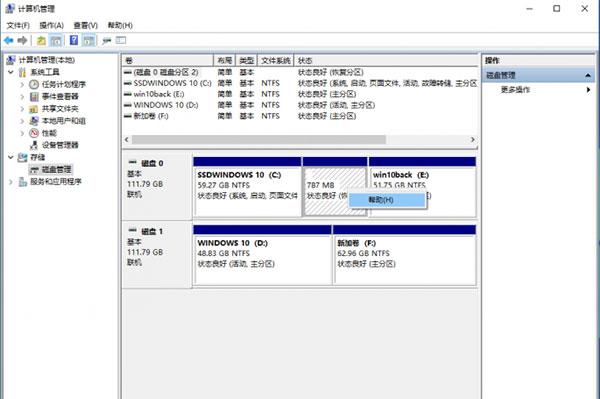This screenshot has width=600, height=399.
Task: Click the volume list scroll left arrow
Action: coord(127,140)
